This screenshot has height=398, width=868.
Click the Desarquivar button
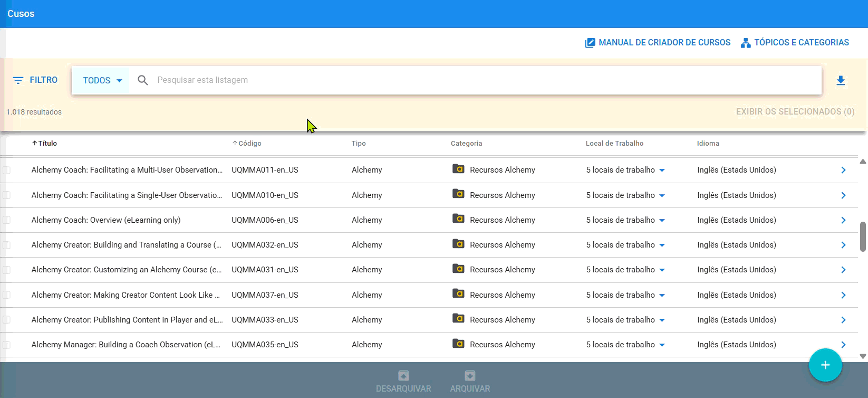pyautogui.click(x=403, y=382)
